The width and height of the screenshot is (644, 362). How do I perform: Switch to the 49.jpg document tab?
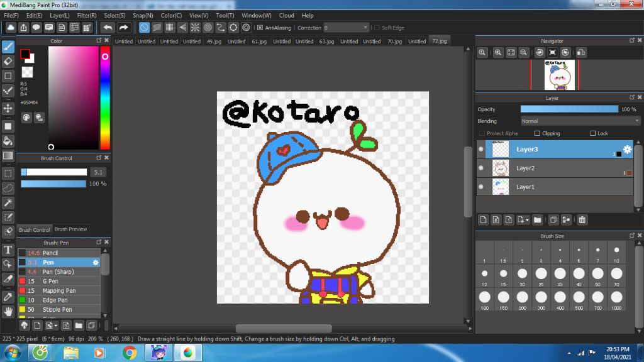pos(214,41)
